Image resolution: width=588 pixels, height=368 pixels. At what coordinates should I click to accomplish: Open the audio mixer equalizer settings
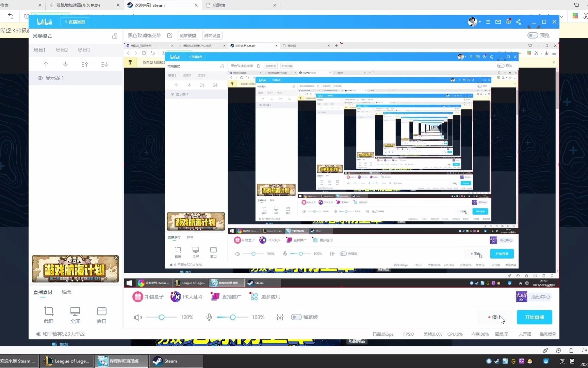tap(280, 317)
